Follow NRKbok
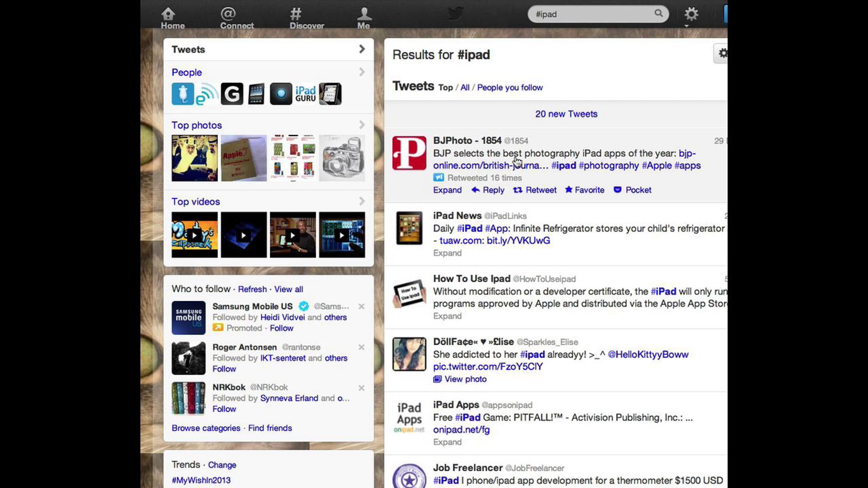 [224, 409]
